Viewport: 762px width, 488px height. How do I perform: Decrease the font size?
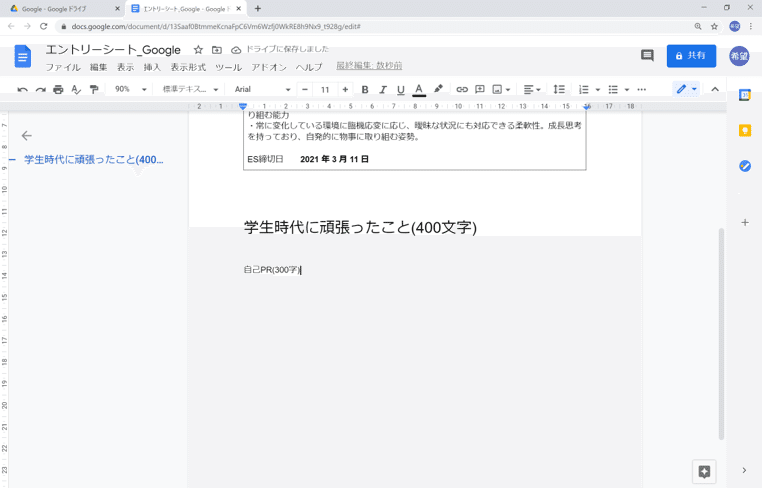pyautogui.click(x=305, y=89)
